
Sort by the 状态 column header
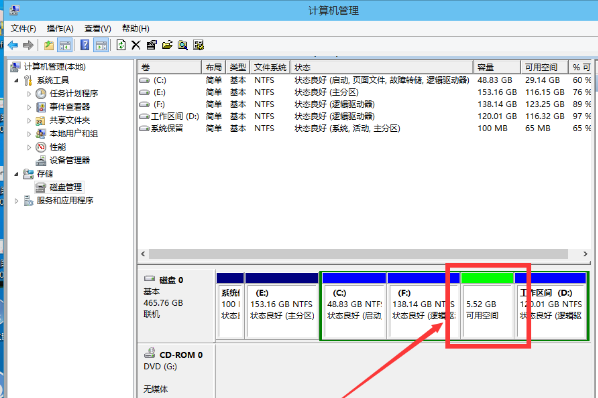pyautogui.click(x=381, y=67)
